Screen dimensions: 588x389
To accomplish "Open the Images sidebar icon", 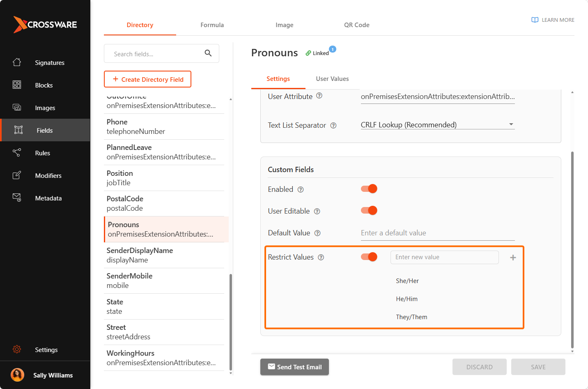I will tap(17, 108).
